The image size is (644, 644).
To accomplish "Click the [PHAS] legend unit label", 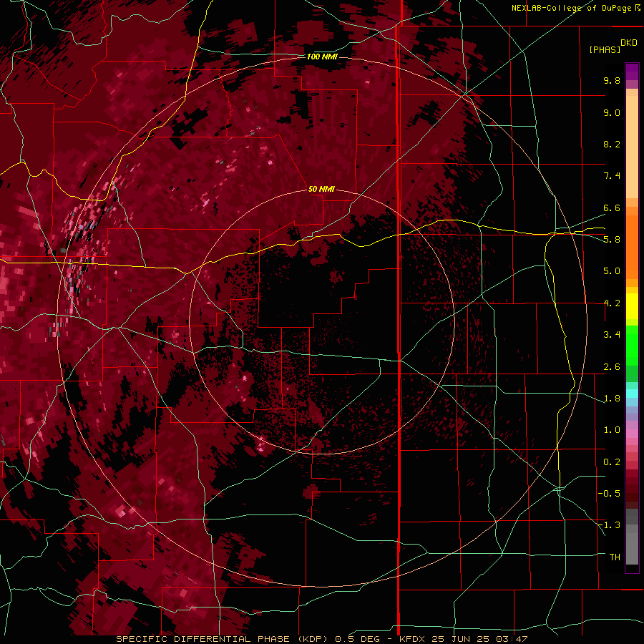I will point(605,49).
